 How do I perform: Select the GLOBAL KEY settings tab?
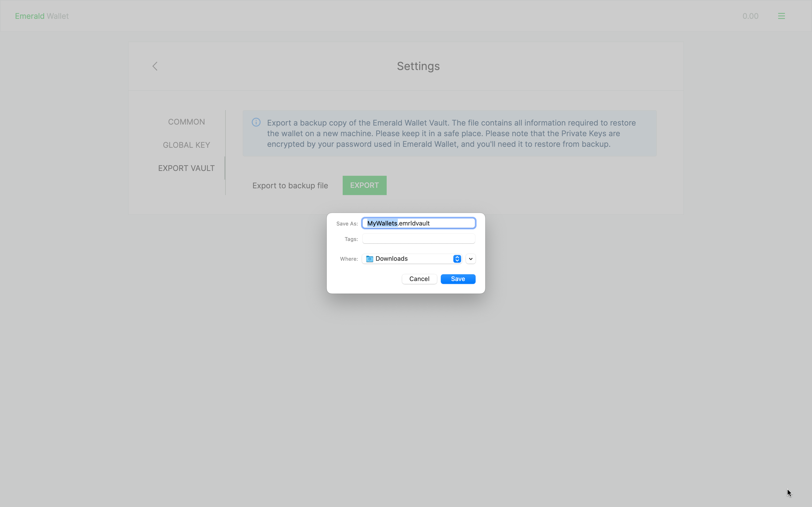click(186, 145)
